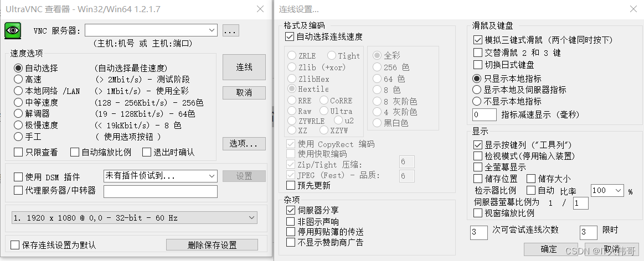Enable the 退出时确认 checkbox
644x261 pixels.
[x=147, y=152]
